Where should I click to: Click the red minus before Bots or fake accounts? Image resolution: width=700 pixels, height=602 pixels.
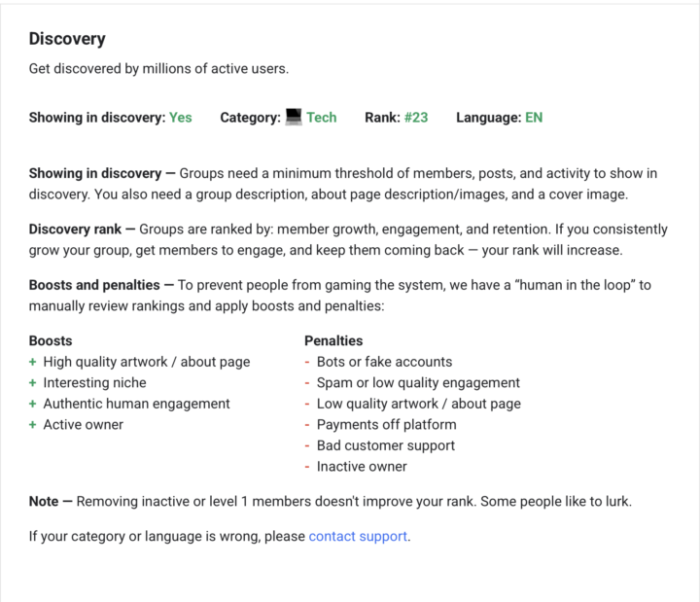coord(308,362)
